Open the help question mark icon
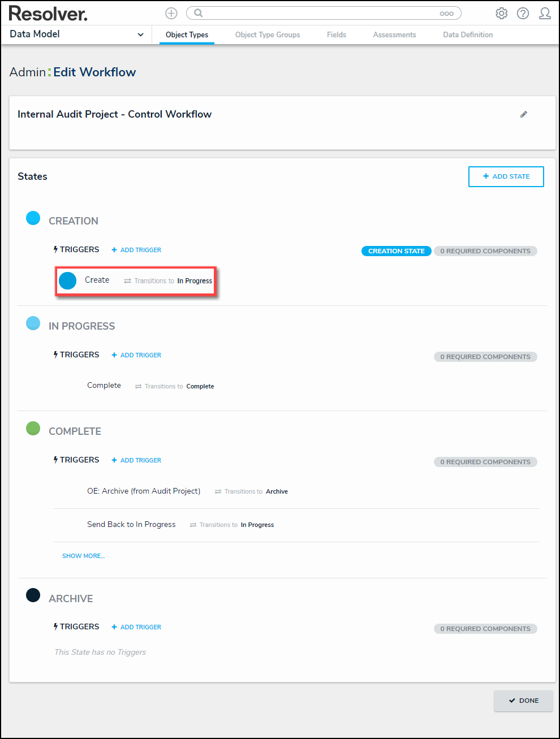This screenshot has width=560, height=739. click(523, 13)
